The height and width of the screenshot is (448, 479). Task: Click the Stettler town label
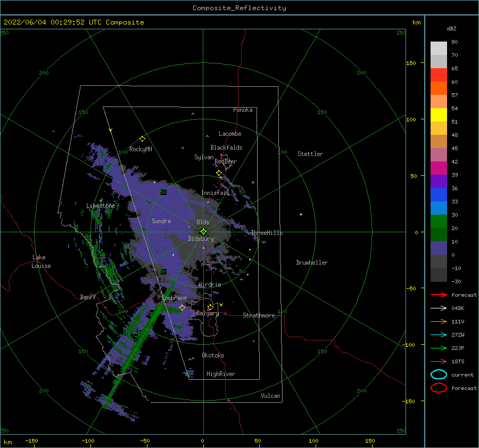(310, 154)
